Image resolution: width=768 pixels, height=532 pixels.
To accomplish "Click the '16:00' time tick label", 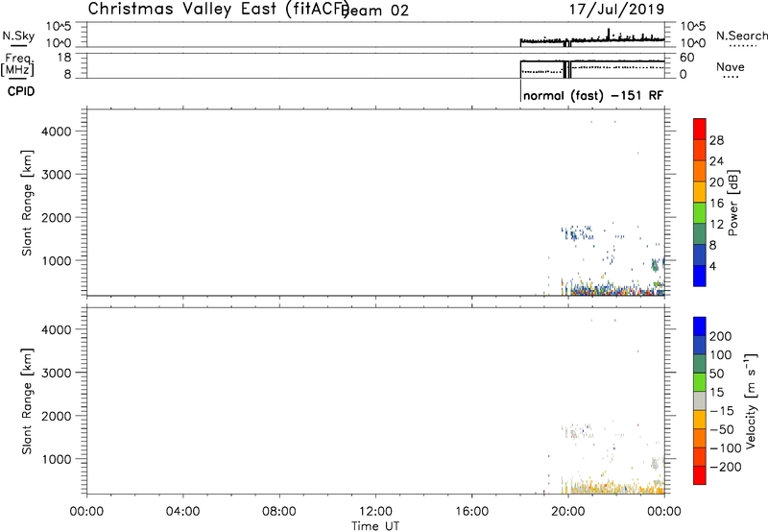I will 471,512.
